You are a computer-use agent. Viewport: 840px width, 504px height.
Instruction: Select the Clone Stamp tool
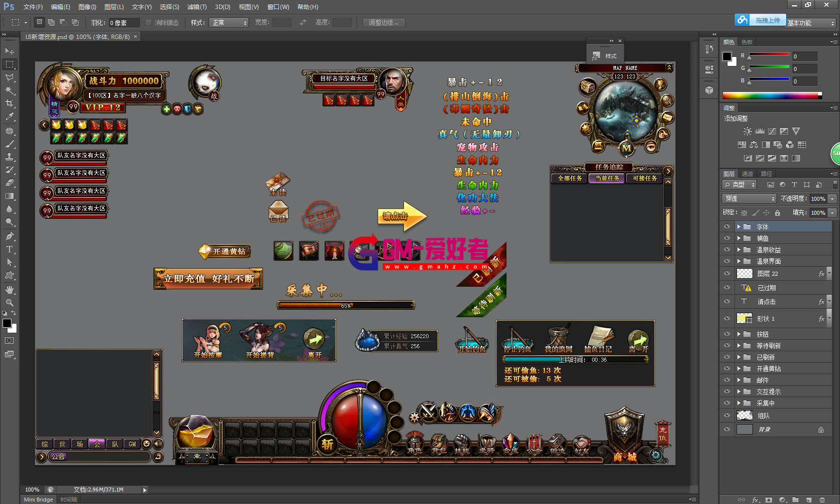pos(9,157)
